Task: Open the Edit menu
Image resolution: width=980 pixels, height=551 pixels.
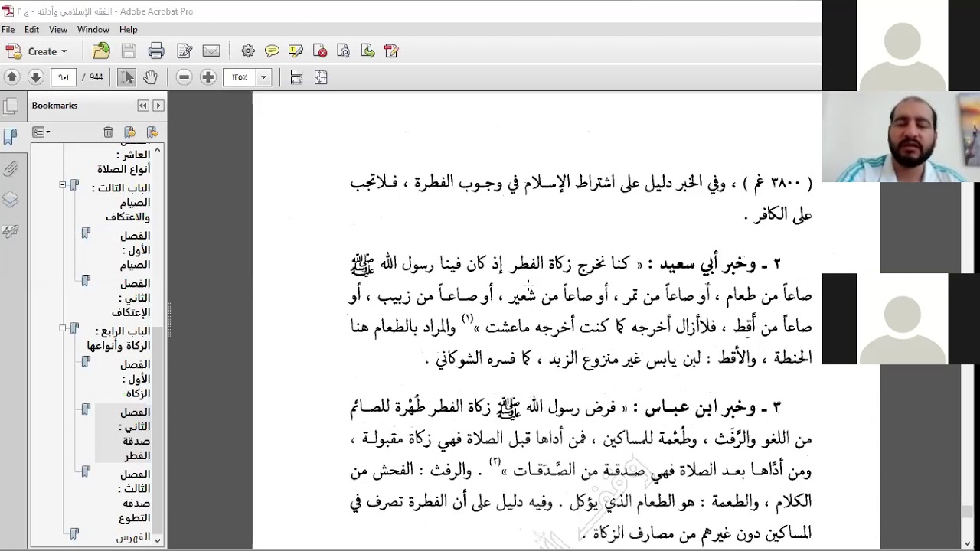Action: pos(31,30)
